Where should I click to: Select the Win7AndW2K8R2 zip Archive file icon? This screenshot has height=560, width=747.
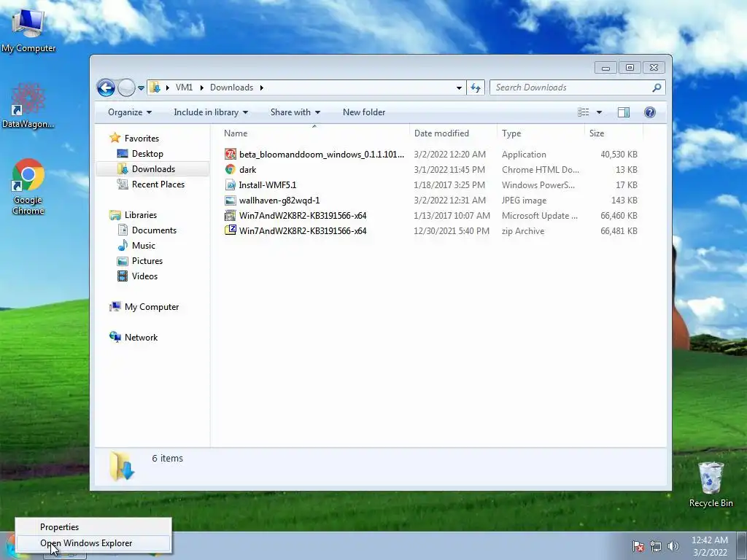coord(231,231)
